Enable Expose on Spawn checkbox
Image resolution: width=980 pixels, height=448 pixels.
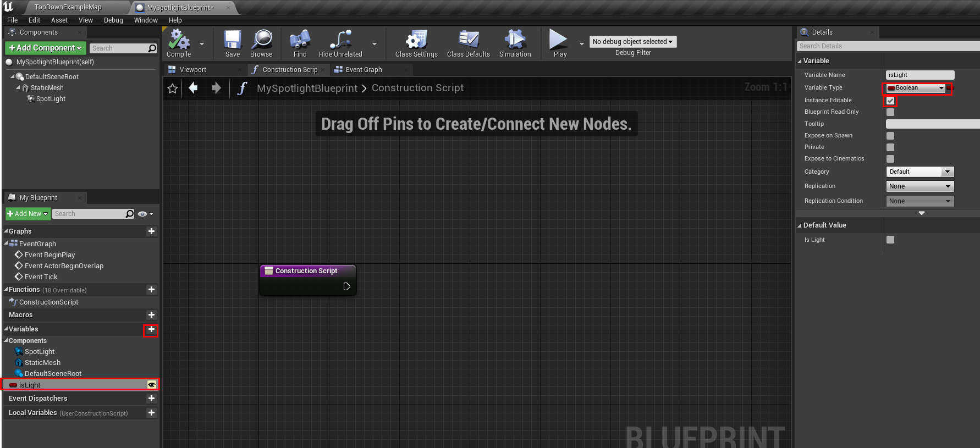coord(890,136)
